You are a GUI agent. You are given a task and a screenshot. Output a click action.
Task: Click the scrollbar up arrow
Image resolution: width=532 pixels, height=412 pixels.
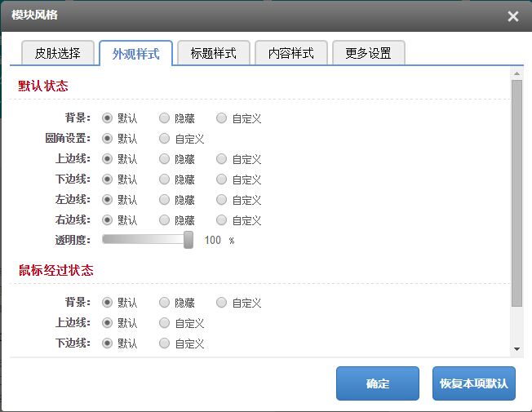(x=516, y=73)
